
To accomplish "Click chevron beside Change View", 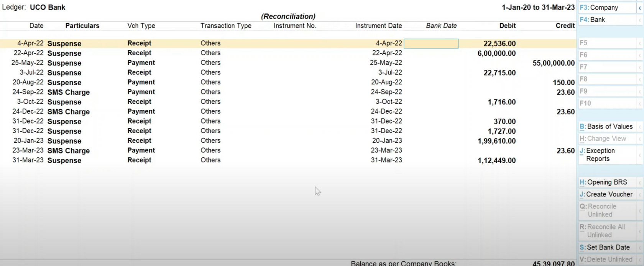I will tap(640, 139).
